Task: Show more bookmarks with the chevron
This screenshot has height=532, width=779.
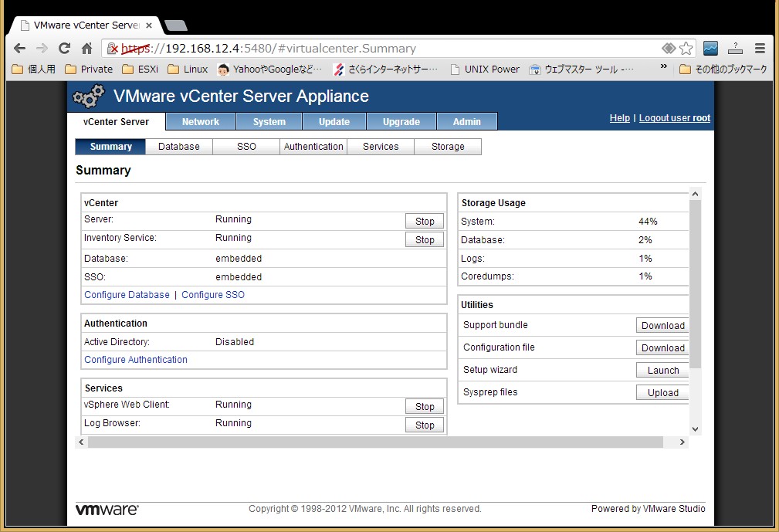Action: [664, 66]
